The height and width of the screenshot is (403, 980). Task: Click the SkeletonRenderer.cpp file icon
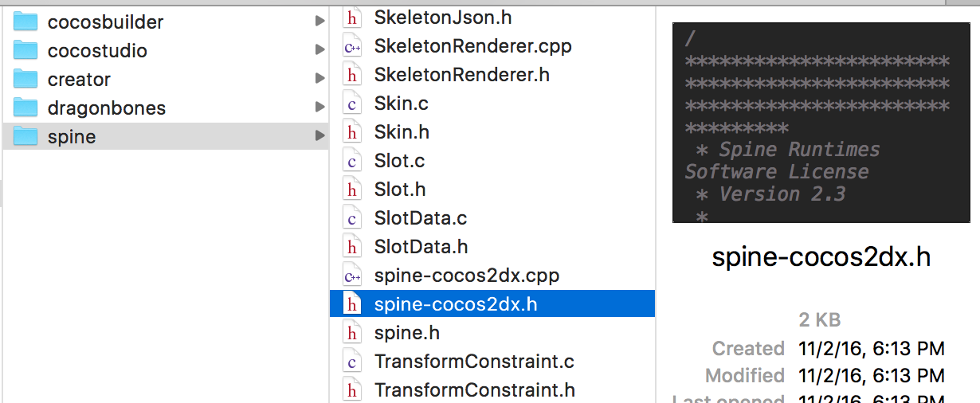(x=351, y=46)
